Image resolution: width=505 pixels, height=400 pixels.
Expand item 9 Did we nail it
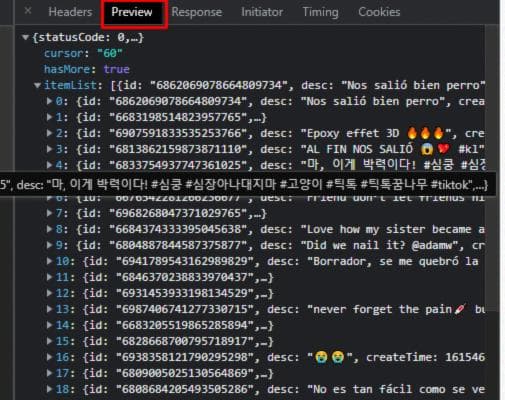[x=49, y=245]
